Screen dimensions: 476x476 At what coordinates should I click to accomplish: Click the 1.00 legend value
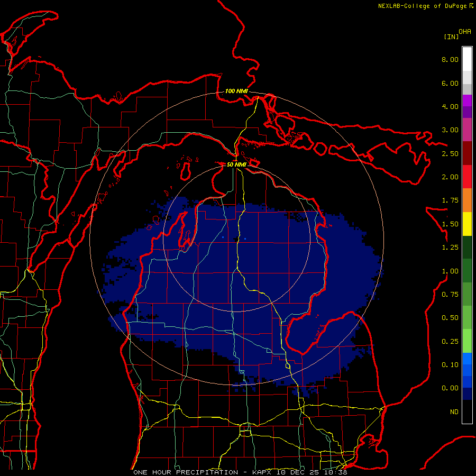pyautogui.click(x=450, y=271)
